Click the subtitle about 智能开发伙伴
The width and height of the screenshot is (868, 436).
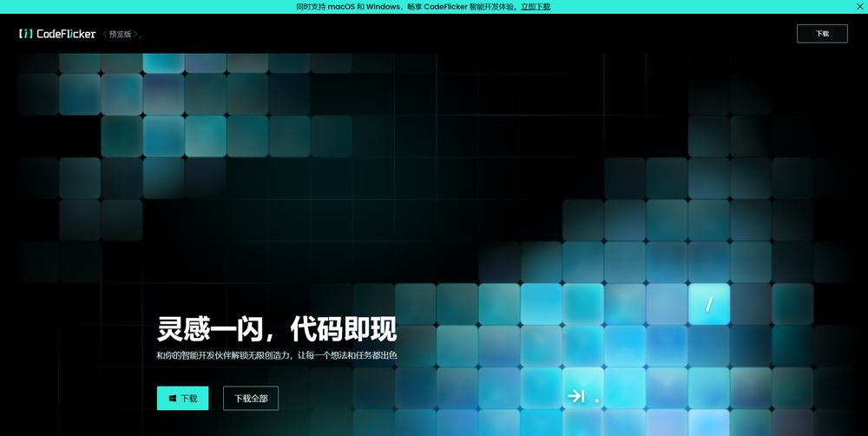pos(277,356)
